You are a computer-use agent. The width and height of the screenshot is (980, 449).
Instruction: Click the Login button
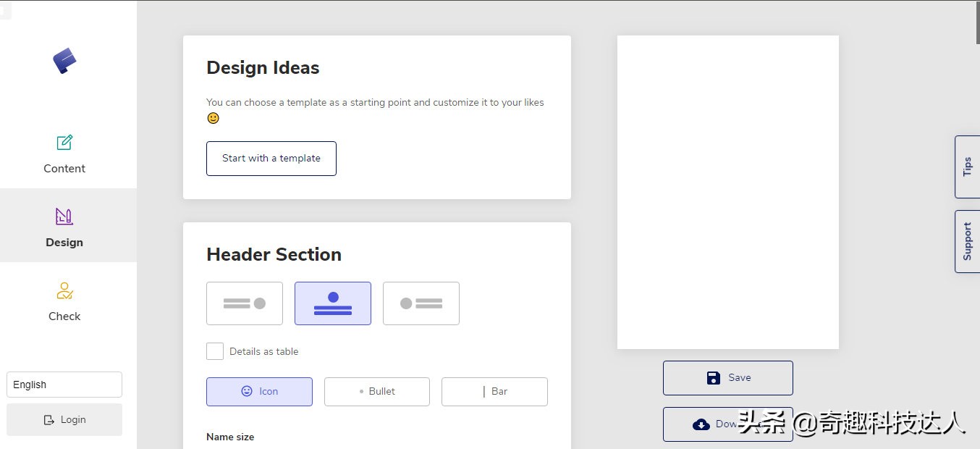[64, 420]
